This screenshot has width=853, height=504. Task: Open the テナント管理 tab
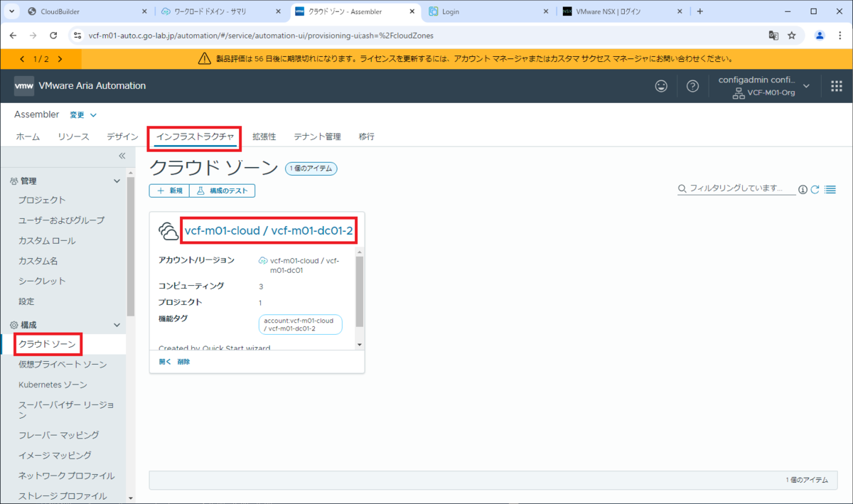click(x=317, y=136)
